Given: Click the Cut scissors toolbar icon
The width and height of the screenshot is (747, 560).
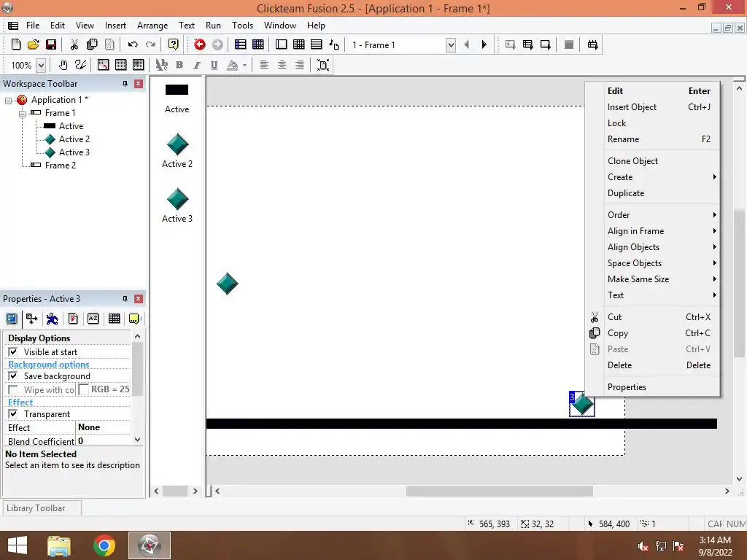Looking at the screenshot, I should pos(74,44).
